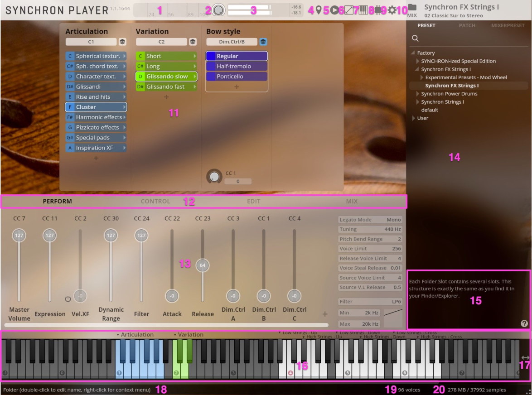Select the default preset entry
Image resolution: width=532 pixels, height=395 pixels.
click(x=430, y=110)
